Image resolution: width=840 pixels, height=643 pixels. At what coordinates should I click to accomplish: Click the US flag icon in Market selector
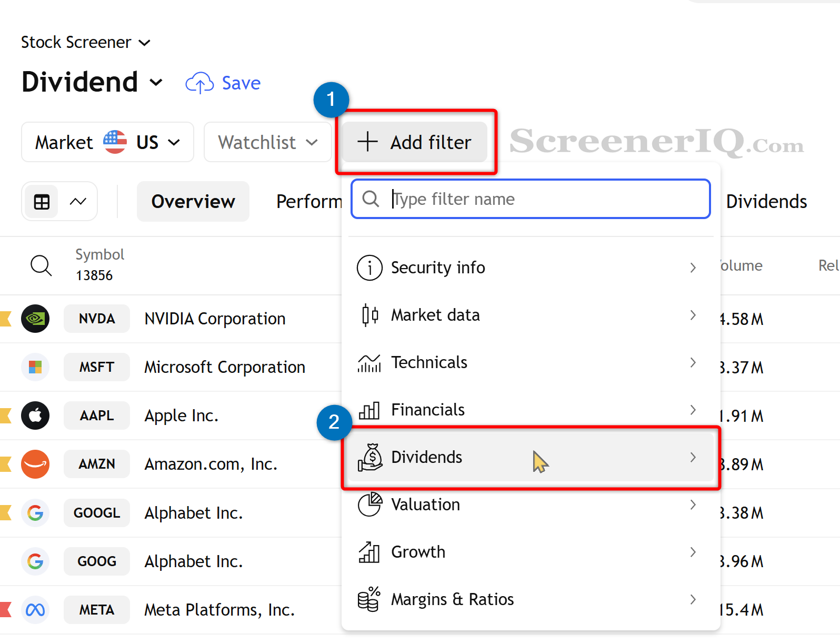pos(115,142)
